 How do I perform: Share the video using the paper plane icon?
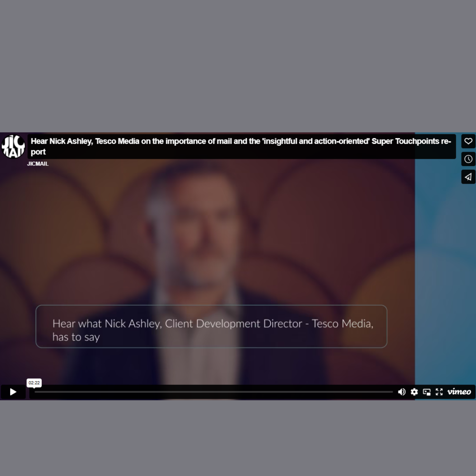coord(468,177)
